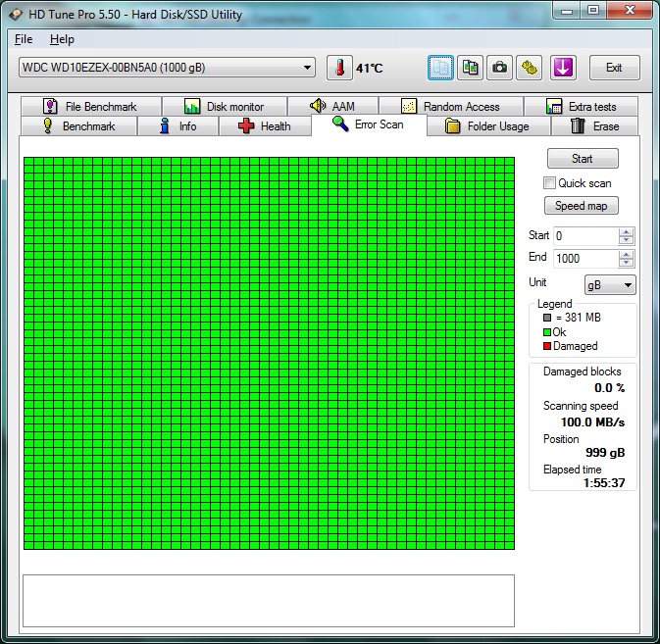The width and height of the screenshot is (660, 644).
Task: Open the Unit gB dropdown
Action: tap(610, 285)
